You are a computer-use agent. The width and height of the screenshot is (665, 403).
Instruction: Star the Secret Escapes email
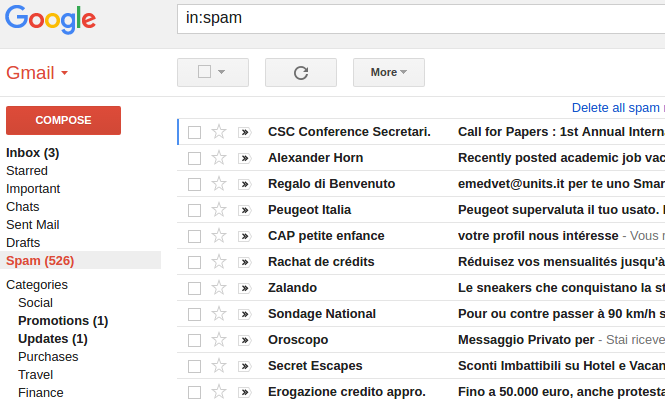[219, 366]
